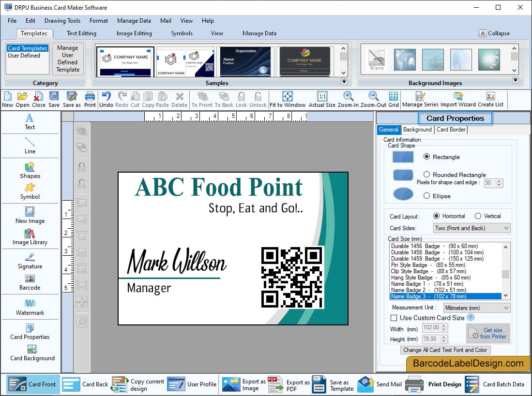Pick the Line drawing tool
This screenshot has width=532, height=396.
(30, 146)
